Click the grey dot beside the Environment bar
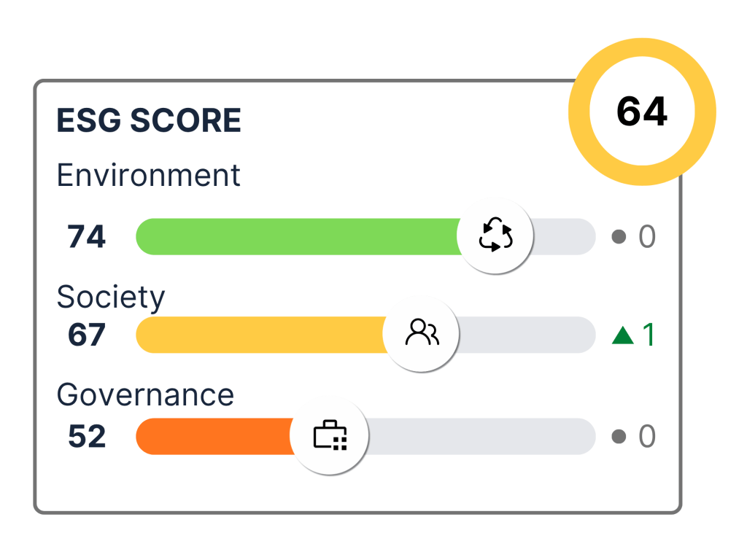 click(619, 237)
